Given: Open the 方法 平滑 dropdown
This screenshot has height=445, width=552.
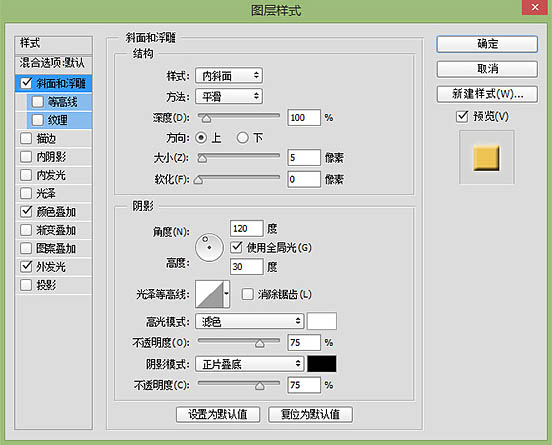Looking at the screenshot, I should click(x=229, y=96).
